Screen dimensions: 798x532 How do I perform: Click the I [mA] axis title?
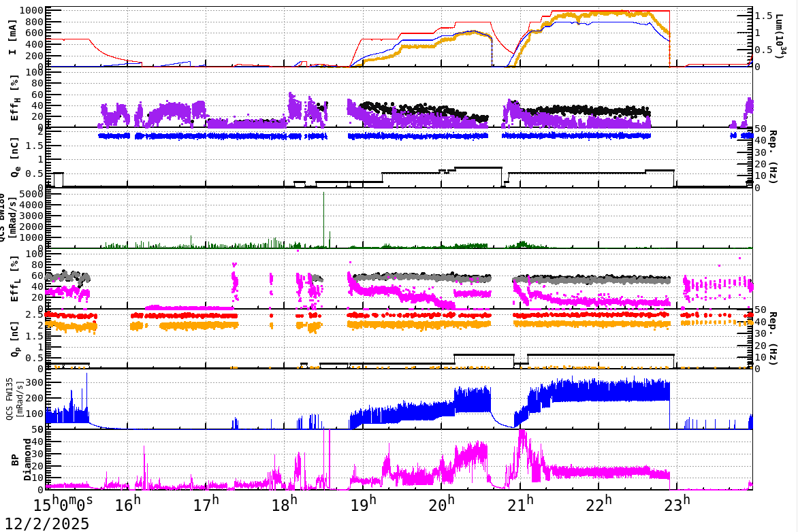12,37
